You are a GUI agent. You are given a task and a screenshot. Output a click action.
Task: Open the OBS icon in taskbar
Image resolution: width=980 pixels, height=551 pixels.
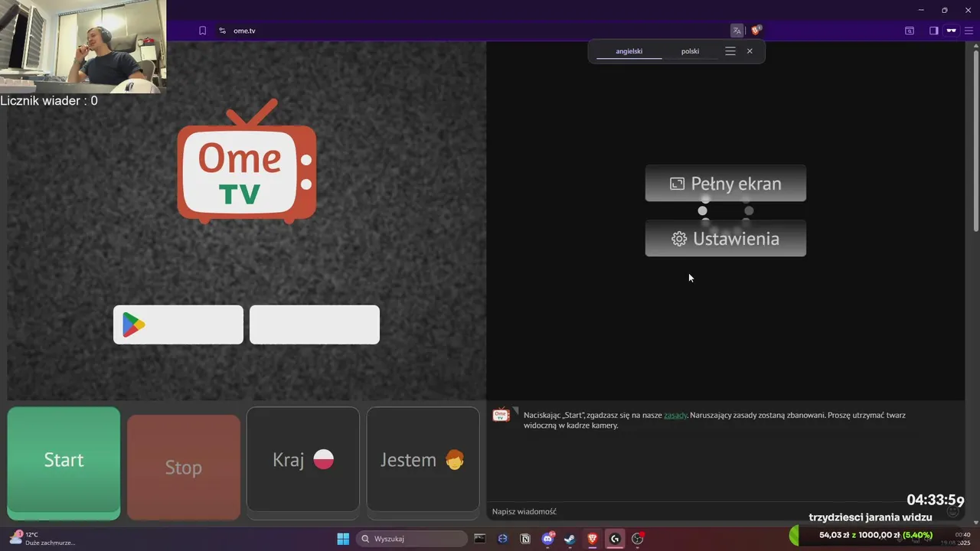pos(637,539)
